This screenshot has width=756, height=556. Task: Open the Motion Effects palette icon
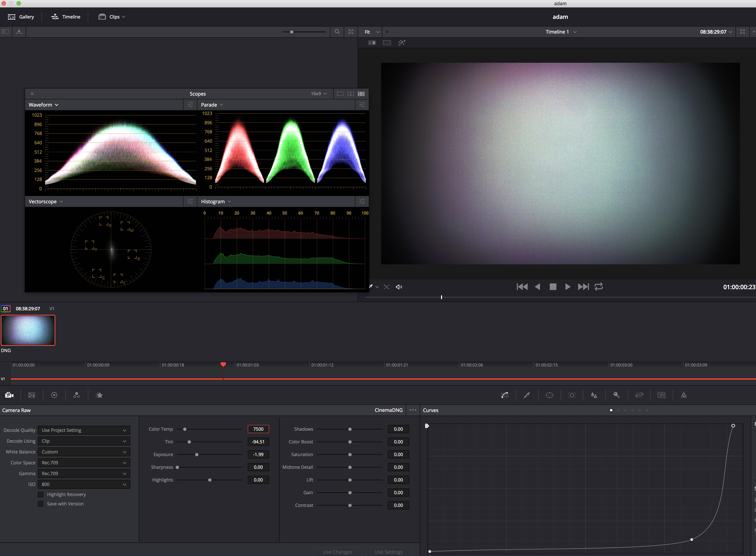99,395
